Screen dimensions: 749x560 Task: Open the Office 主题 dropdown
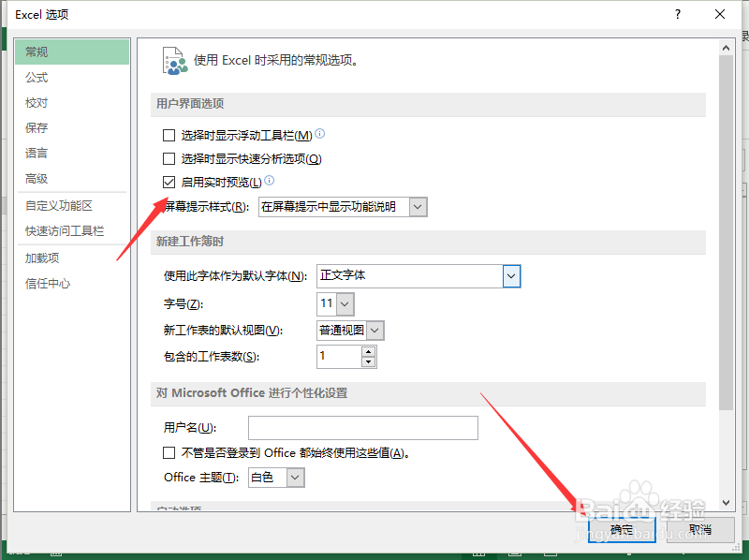tap(295, 478)
